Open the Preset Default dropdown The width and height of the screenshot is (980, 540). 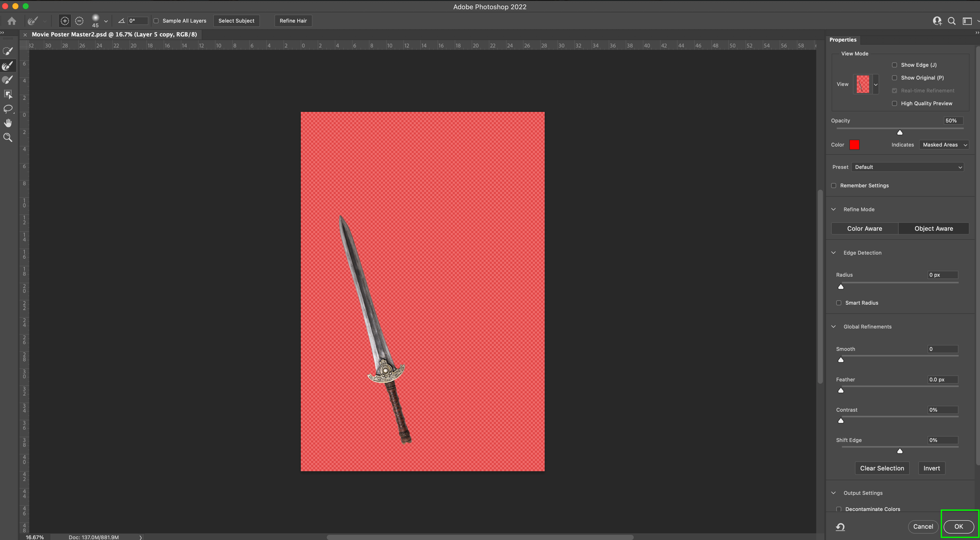click(x=907, y=167)
